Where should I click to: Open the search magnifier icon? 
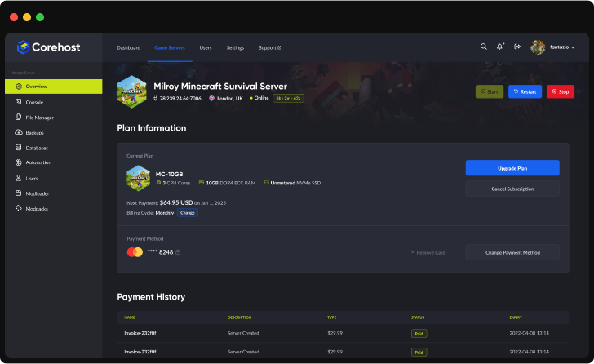tap(483, 47)
